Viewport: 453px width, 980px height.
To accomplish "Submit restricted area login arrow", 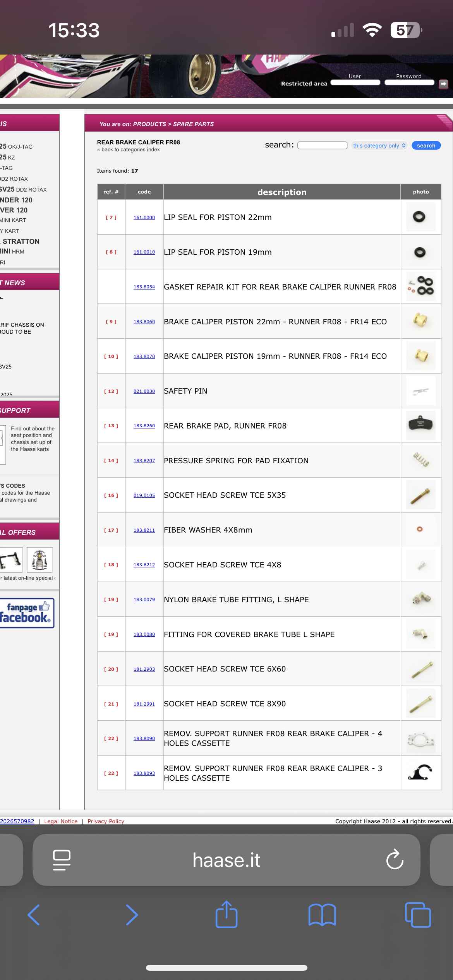I will click(x=443, y=84).
